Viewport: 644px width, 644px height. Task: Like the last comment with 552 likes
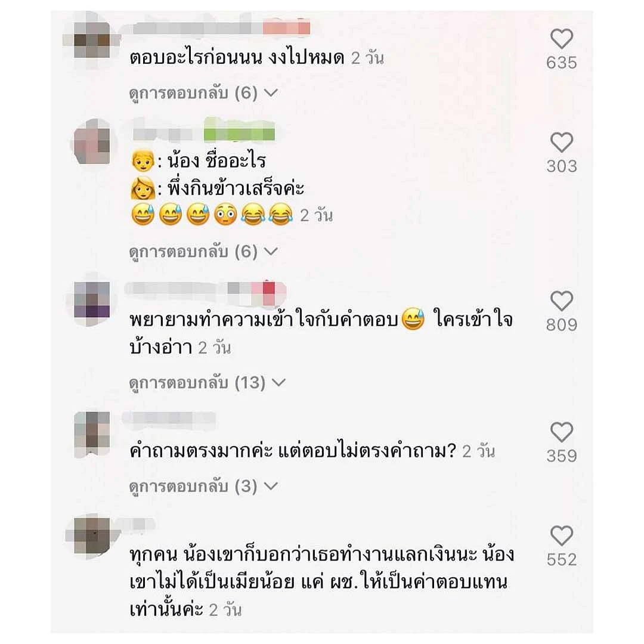click(x=562, y=535)
